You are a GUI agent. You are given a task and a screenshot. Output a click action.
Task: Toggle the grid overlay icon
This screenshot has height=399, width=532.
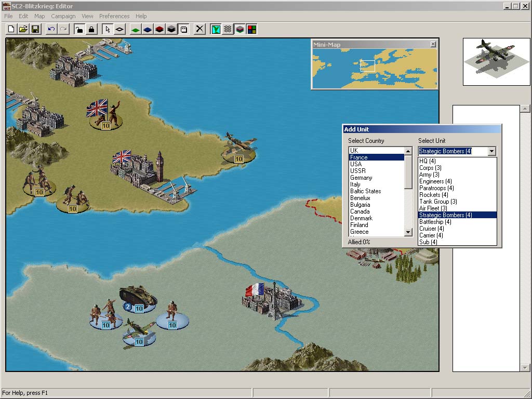228,29
